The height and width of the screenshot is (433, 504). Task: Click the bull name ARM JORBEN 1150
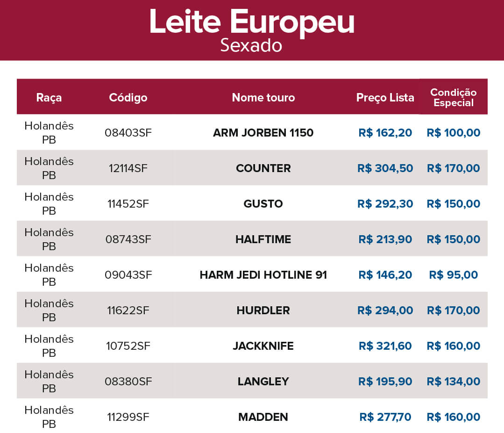[263, 133]
